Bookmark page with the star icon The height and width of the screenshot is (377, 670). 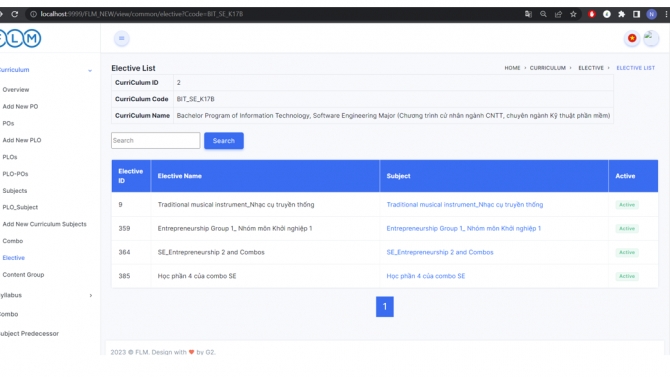[573, 14]
